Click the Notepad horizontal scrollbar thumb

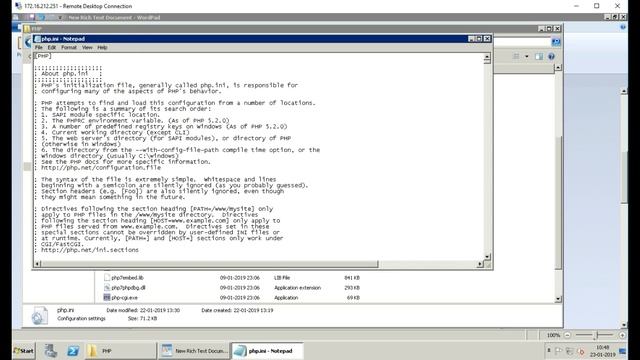[210, 264]
